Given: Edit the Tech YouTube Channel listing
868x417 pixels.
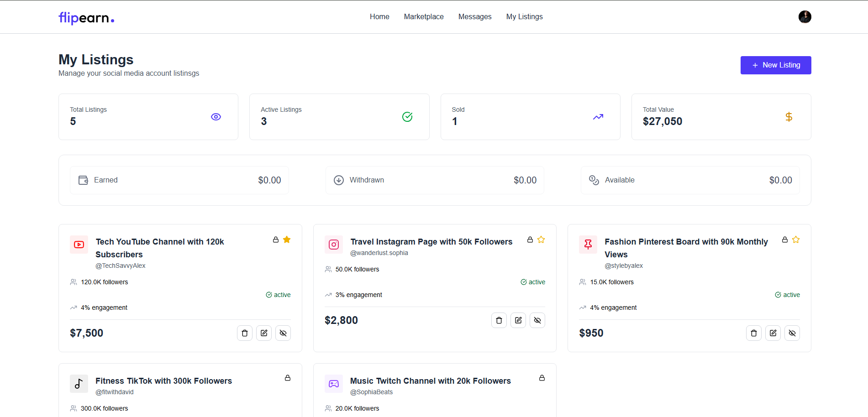Looking at the screenshot, I should click(x=264, y=333).
